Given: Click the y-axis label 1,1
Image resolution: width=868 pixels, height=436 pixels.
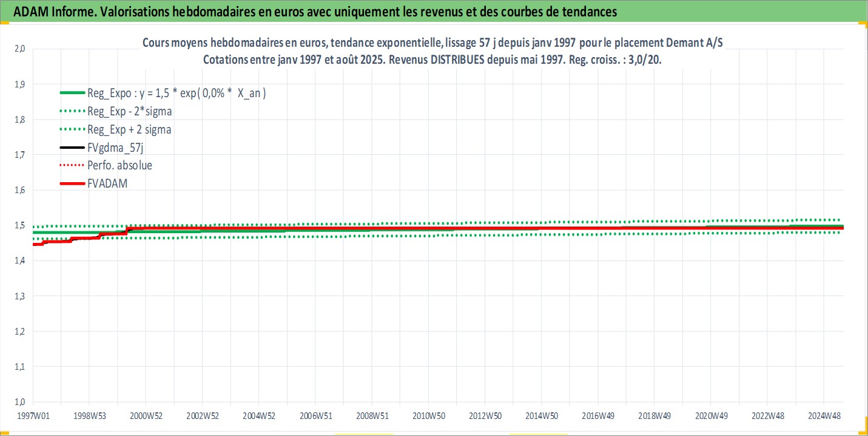Looking at the screenshot, I should [19, 366].
